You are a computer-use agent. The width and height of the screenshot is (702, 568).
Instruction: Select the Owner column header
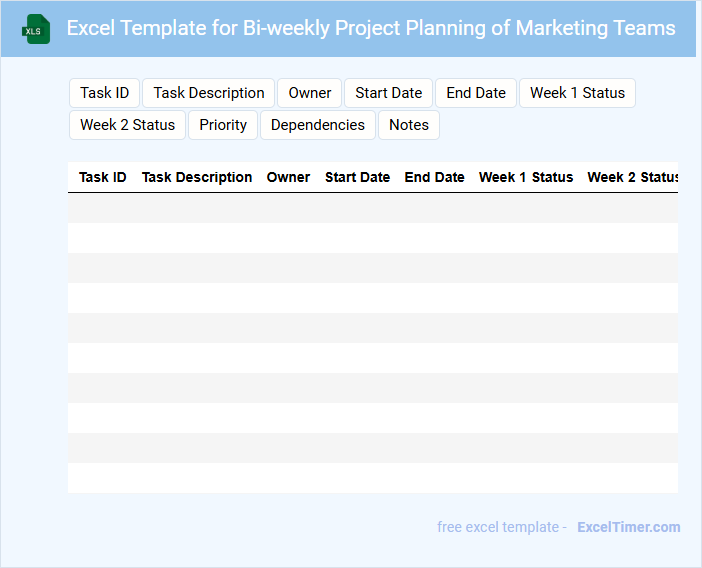pyautogui.click(x=288, y=177)
